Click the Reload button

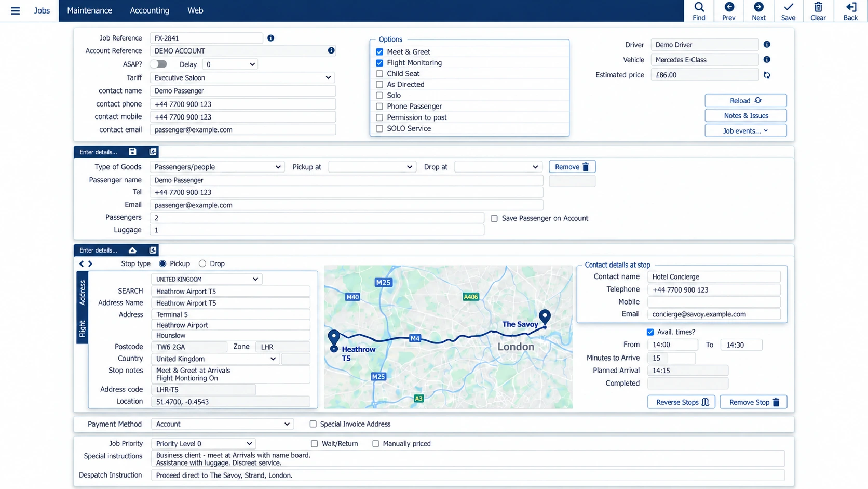click(745, 100)
